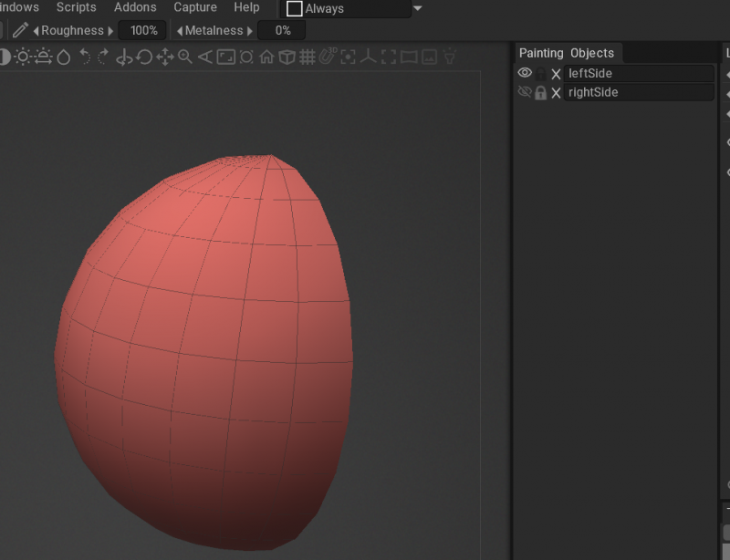Open the Addons menu
This screenshot has height=560, width=730.
click(135, 7)
